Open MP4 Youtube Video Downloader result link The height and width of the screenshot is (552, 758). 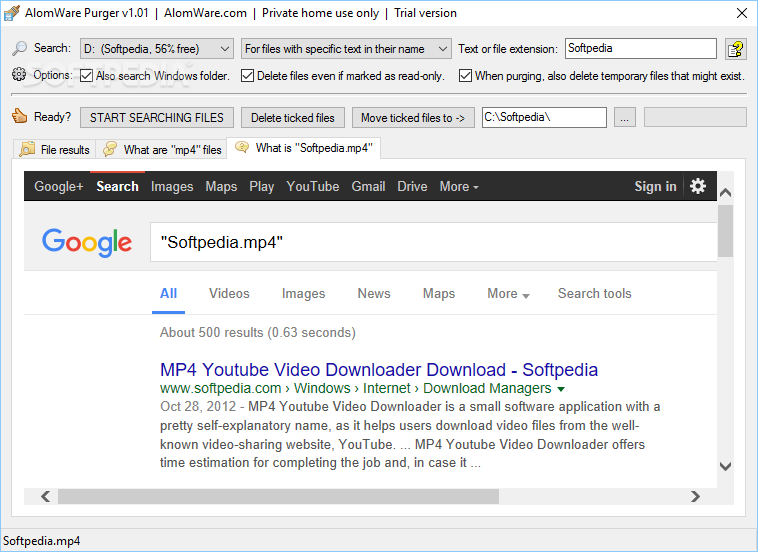pos(379,370)
